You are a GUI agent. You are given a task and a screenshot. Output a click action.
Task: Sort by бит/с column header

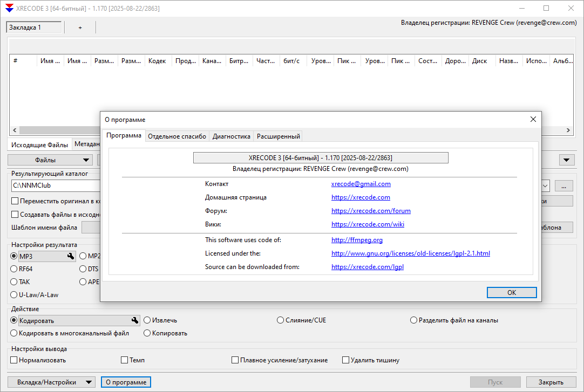293,60
